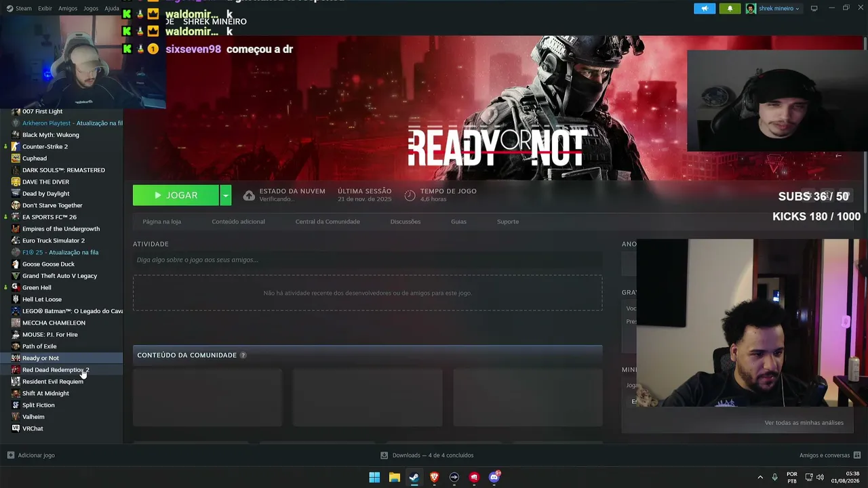This screenshot has width=868, height=488.
Task: Click the VRChat game icon
Action: click(x=16, y=428)
